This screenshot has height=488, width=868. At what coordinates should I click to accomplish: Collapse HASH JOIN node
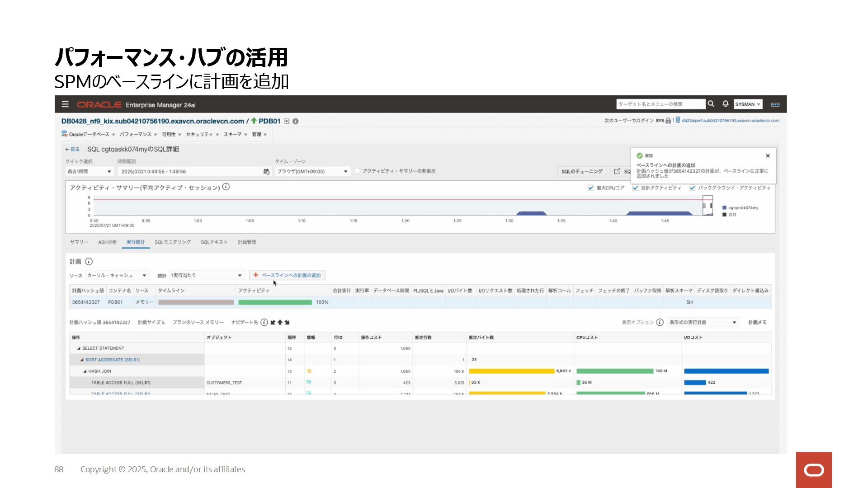[x=85, y=371]
